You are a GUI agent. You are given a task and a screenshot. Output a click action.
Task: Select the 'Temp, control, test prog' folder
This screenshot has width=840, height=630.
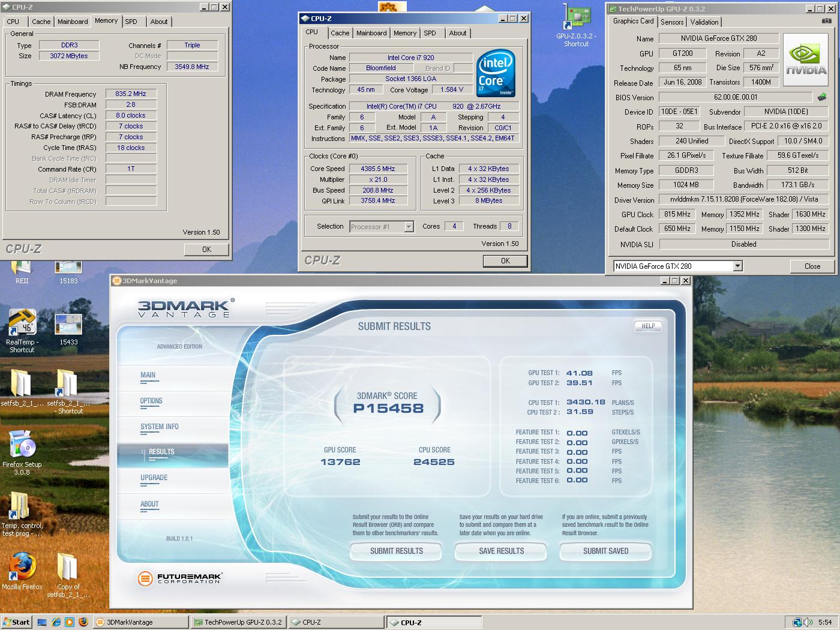tap(22, 514)
